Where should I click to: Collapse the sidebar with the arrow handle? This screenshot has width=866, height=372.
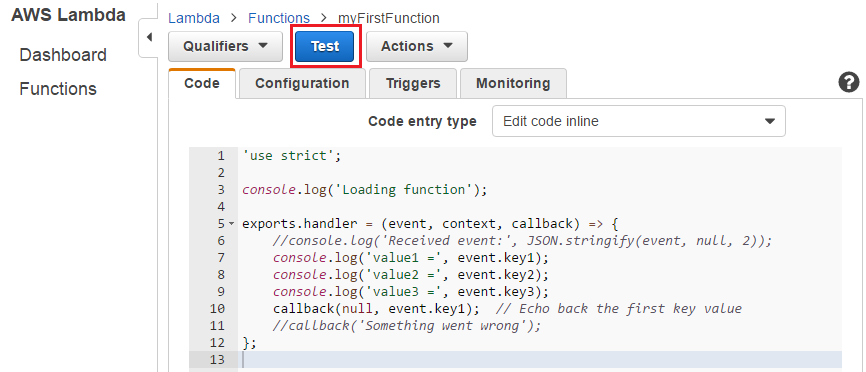pos(148,38)
